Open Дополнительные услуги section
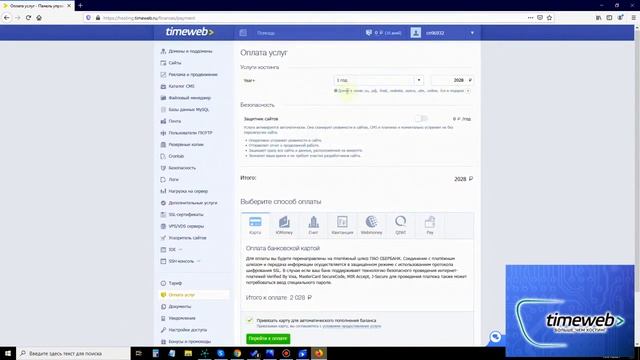This screenshot has width=640, height=360. point(189,203)
